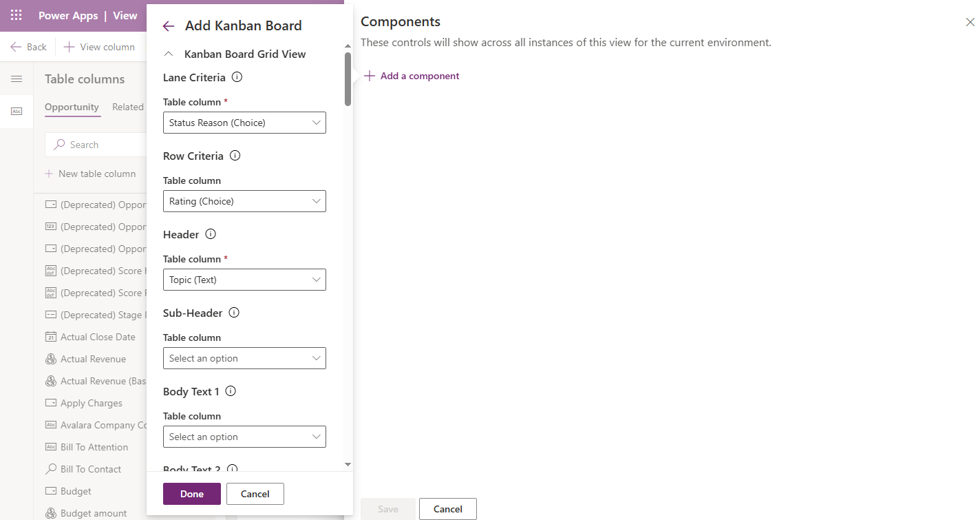Click the back arrow beside Add Kanban Board
980x520 pixels.
(169, 26)
